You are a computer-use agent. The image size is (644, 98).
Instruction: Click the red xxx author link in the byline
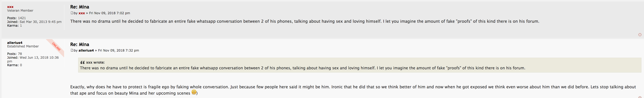pos(82,13)
